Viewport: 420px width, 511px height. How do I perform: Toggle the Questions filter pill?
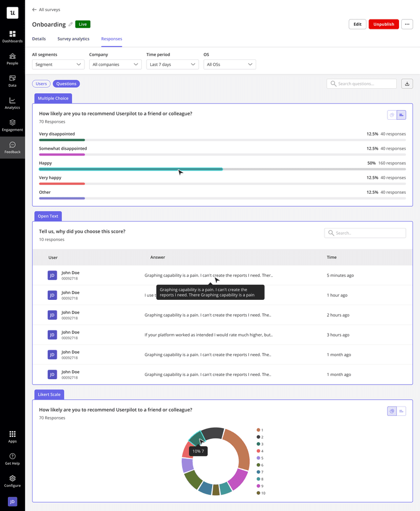(66, 84)
